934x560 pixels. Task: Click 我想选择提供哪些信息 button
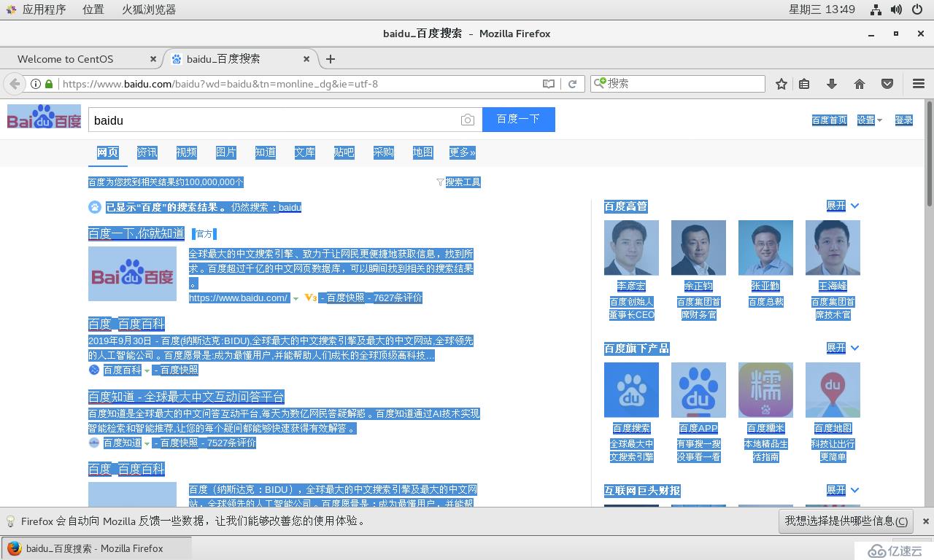(x=846, y=521)
